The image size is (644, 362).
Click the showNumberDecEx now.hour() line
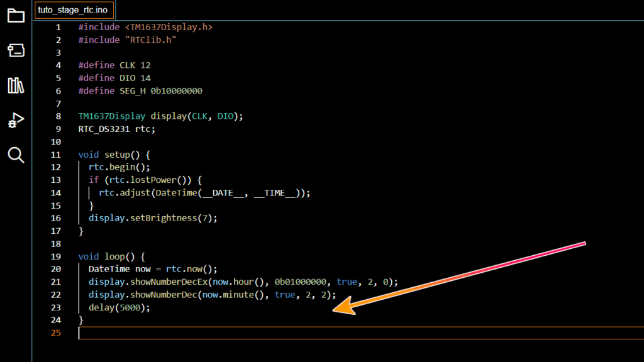243,282
